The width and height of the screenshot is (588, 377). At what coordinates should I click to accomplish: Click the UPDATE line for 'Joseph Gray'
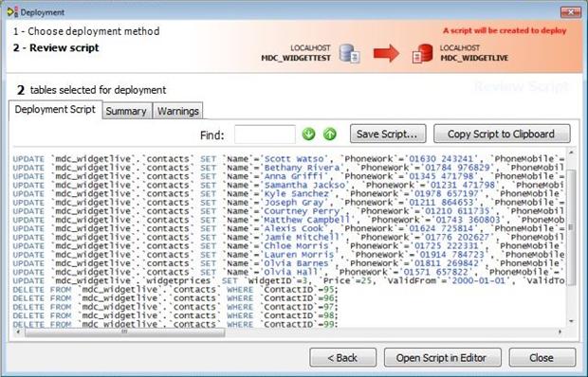click(x=288, y=202)
